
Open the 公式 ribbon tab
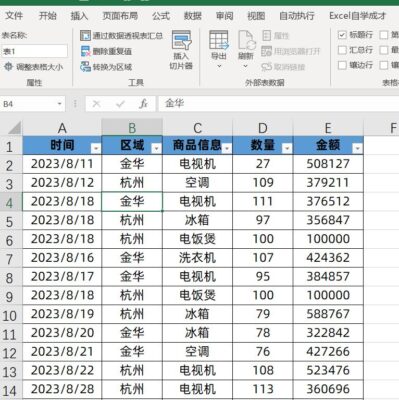pos(161,16)
